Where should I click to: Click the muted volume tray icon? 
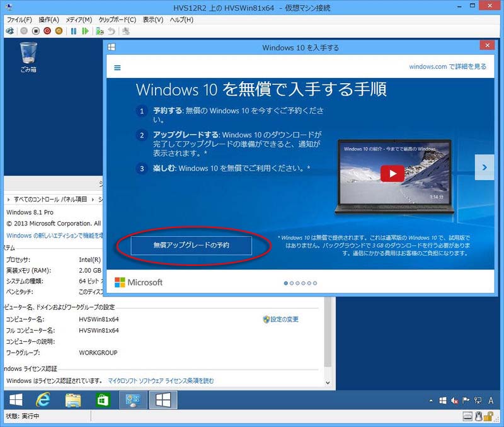(x=454, y=401)
